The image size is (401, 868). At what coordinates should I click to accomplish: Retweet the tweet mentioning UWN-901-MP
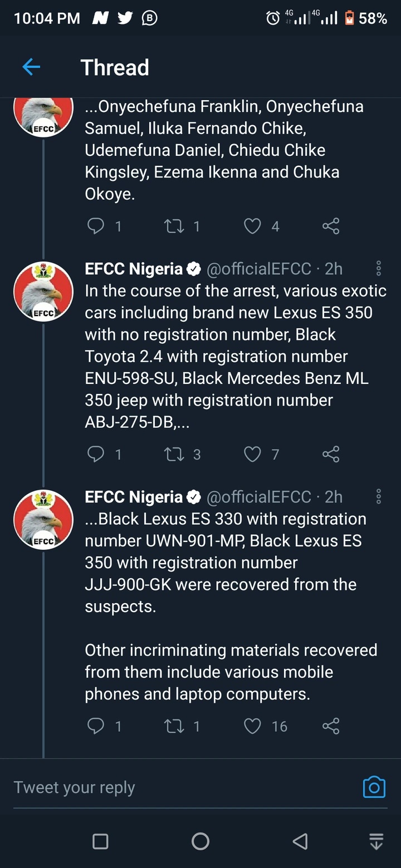(174, 726)
